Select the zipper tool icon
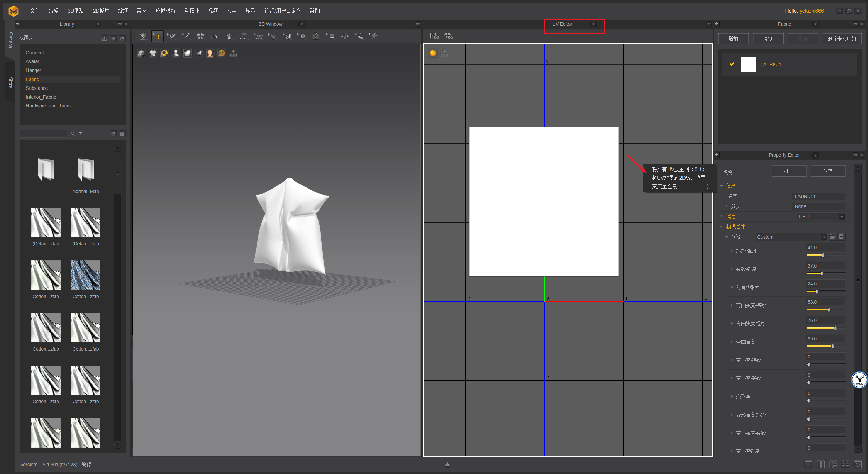The width and height of the screenshot is (868, 474). pyautogui.click(x=315, y=36)
